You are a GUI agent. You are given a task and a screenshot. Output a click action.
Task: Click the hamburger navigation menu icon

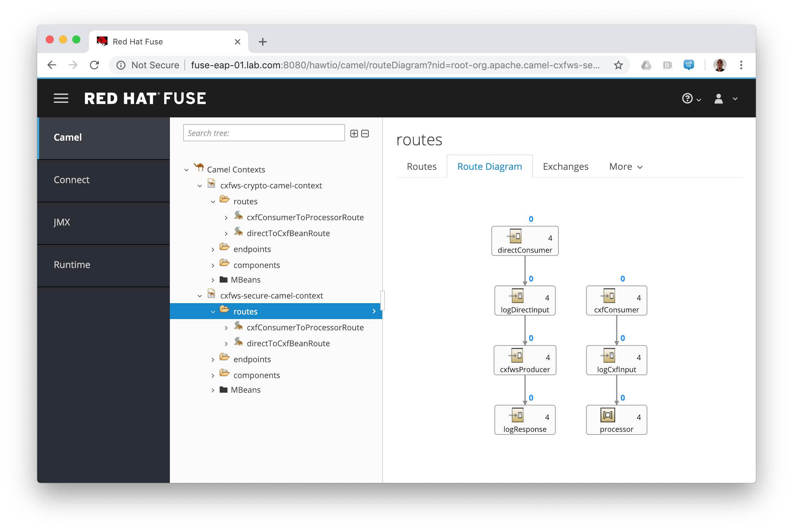pos(61,99)
